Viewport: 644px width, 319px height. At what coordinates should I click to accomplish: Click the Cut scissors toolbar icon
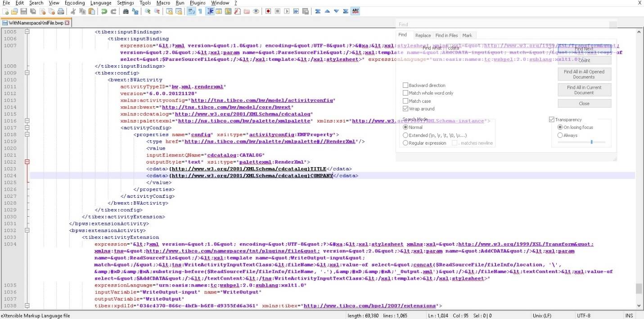pyautogui.click(x=73, y=11)
